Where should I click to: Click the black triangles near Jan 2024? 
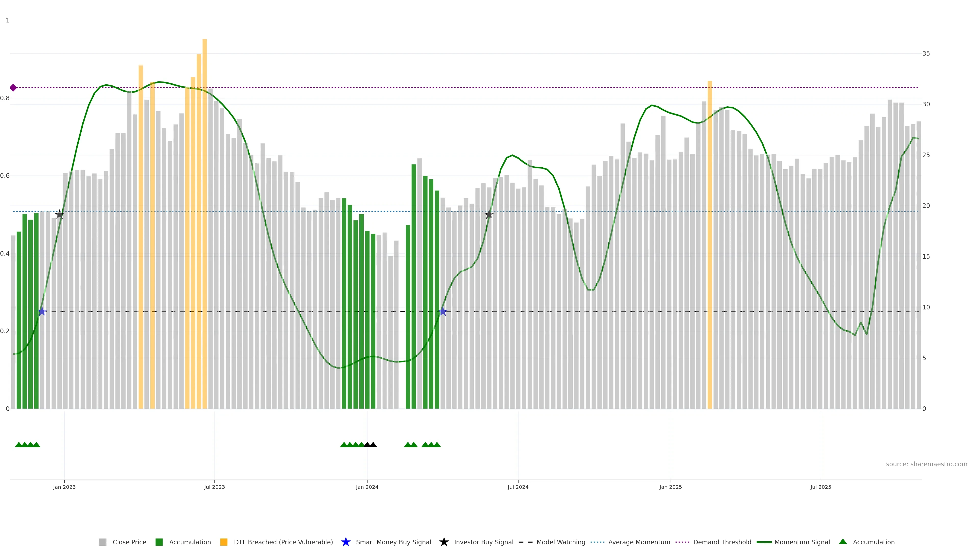(370, 445)
